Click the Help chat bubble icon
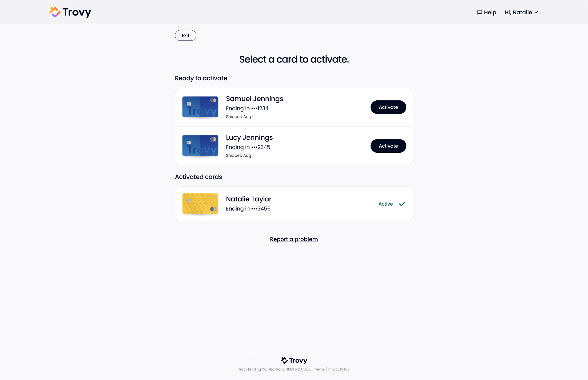Image resolution: width=588 pixels, height=380 pixels. [x=479, y=12]
